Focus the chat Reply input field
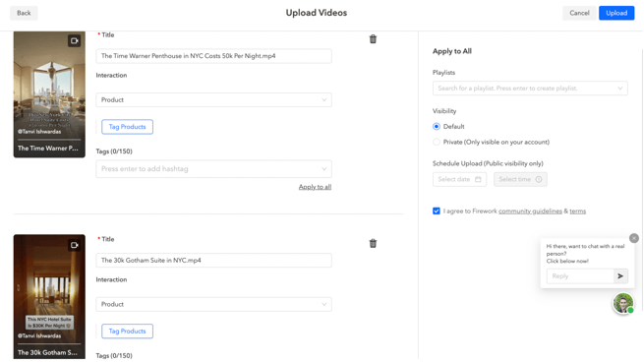Image resolution: width=644 pixels, height=363 pixels. point(580,275)
